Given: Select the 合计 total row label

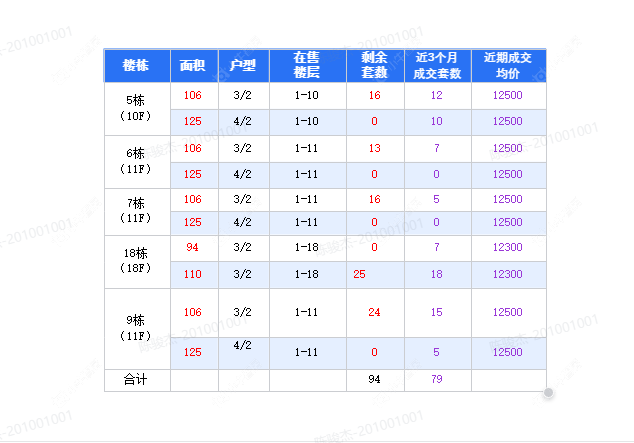Looking at the screenshot, I should pos(137,380).
